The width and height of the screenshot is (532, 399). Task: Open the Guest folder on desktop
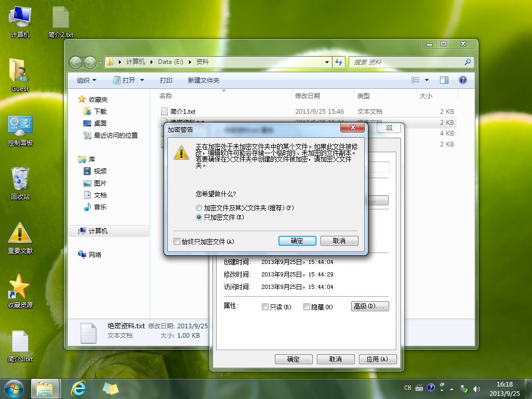(20, 75)
